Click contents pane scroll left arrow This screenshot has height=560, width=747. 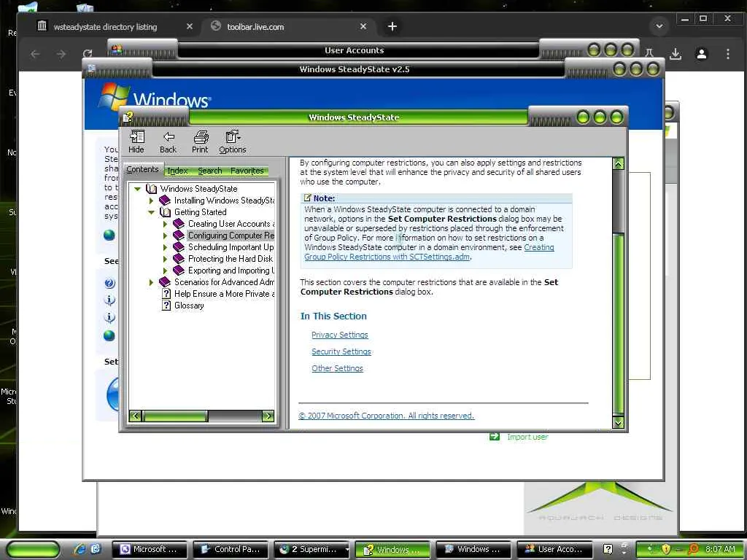coord(135,416)
